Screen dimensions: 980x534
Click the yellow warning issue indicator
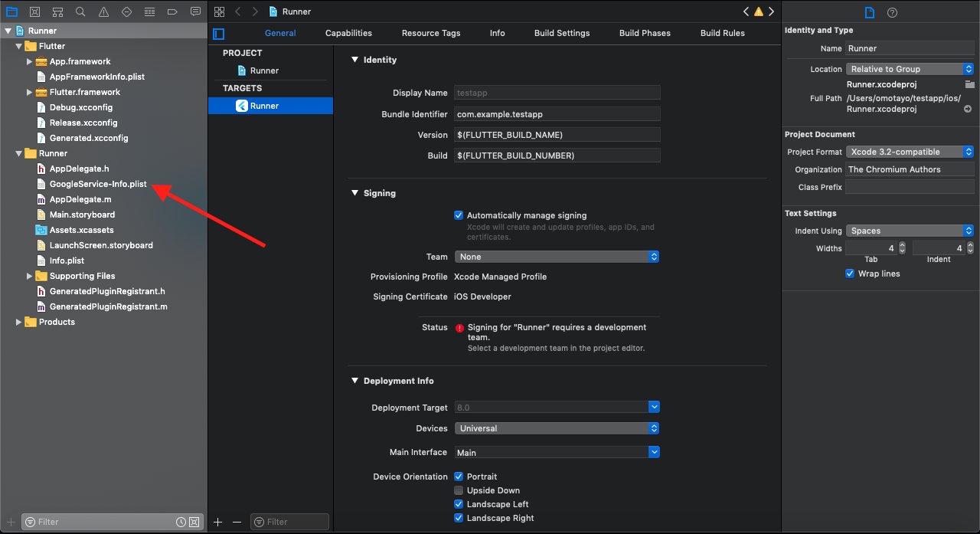pyautogui.click(x=759, y=11)
